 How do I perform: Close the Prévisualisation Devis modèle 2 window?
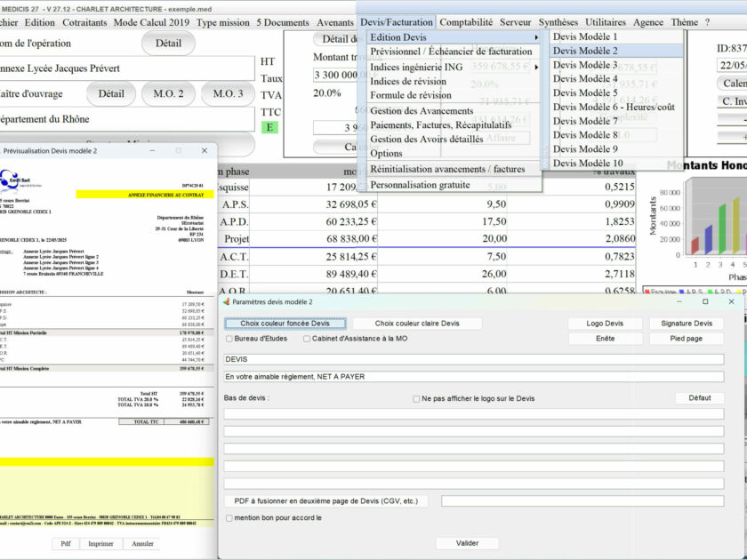(x=205, y=150)
